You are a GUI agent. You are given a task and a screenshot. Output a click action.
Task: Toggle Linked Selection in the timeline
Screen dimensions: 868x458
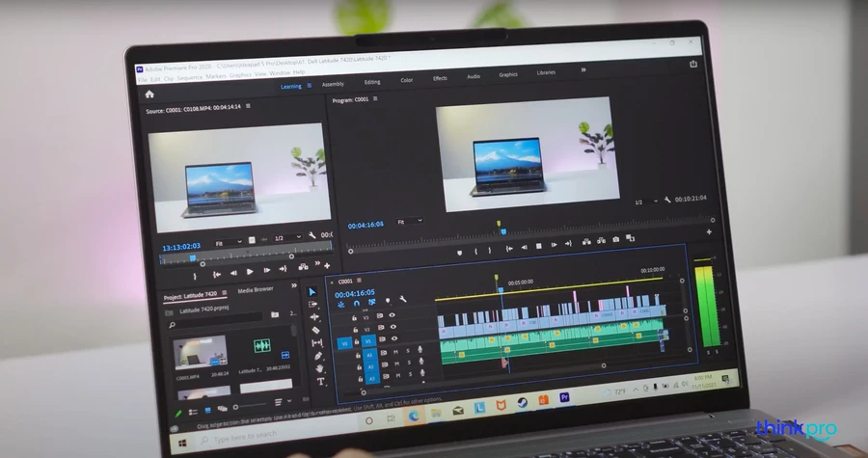372,302
